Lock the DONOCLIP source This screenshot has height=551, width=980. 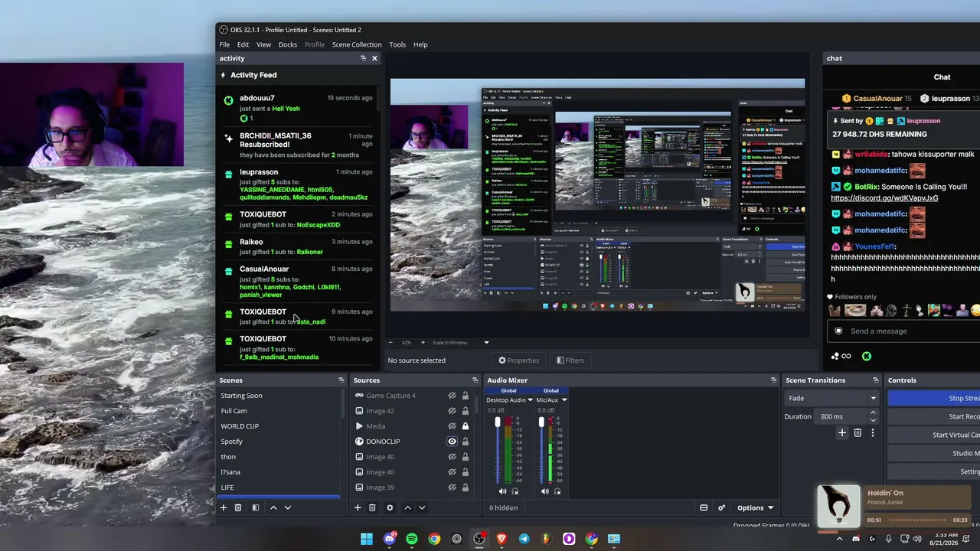(x=465, y=442)
